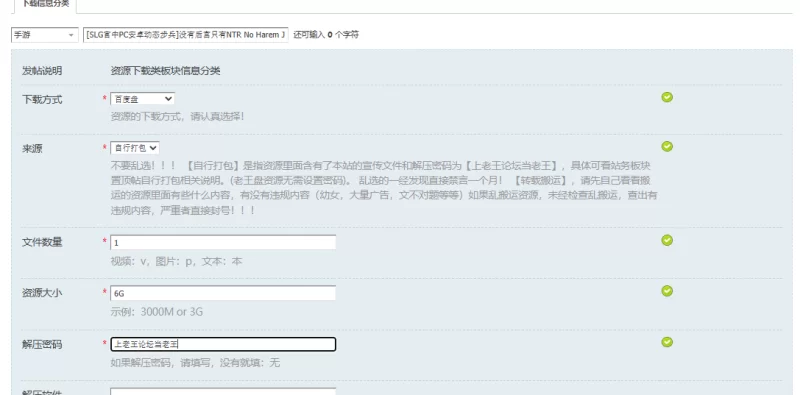Click the 解压软件 input field
This screenshot has width=800, height=395.
(x=223, y=391)
